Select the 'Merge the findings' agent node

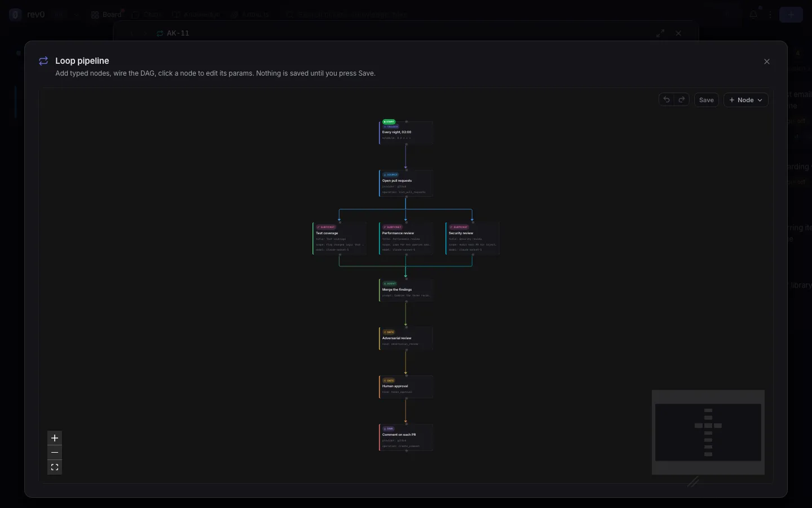[406, 290]
